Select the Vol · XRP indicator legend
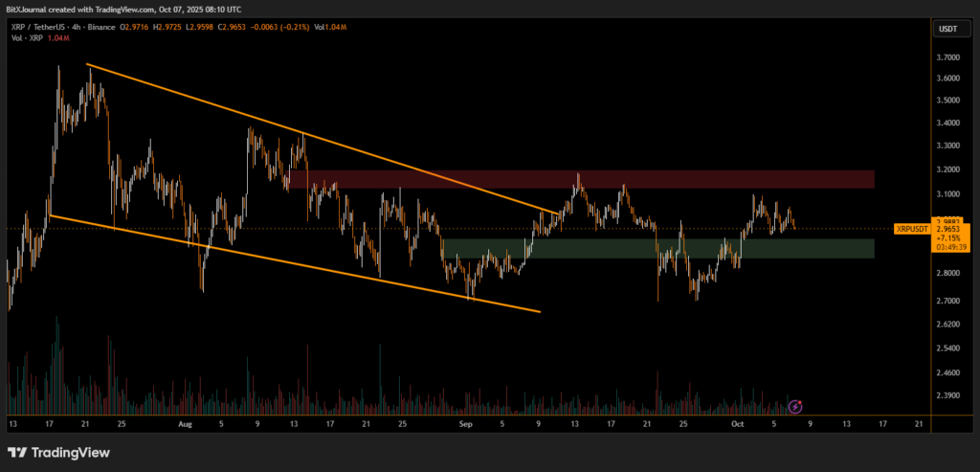The width and height of the screenshot is (980, 472). (x=23, y=40)
